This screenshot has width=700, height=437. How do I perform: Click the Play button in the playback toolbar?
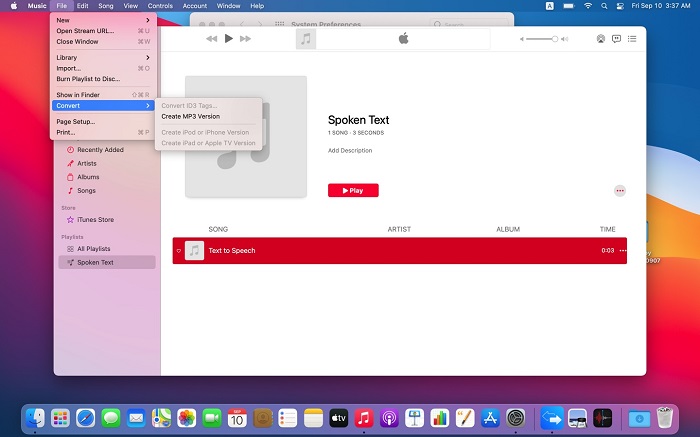tap(229, 39)
